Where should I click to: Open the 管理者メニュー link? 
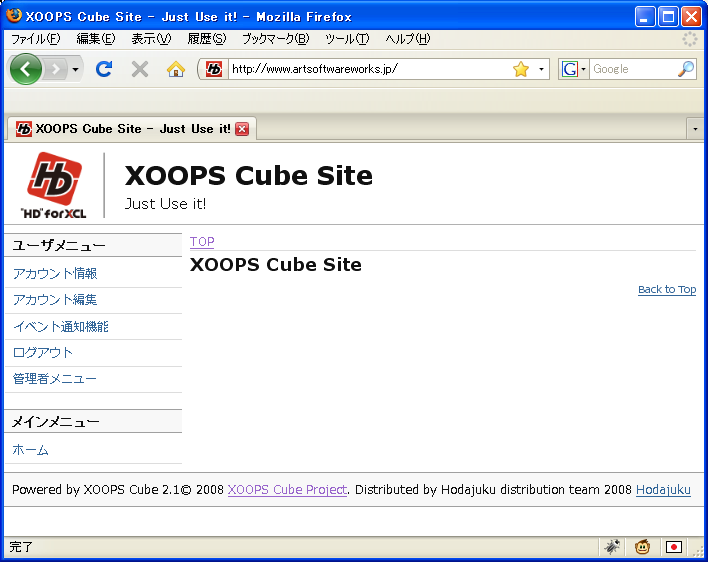pos(55,379)
